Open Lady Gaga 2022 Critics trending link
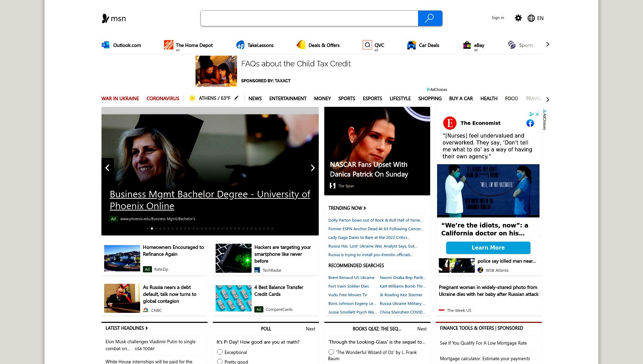 [369, 237]
